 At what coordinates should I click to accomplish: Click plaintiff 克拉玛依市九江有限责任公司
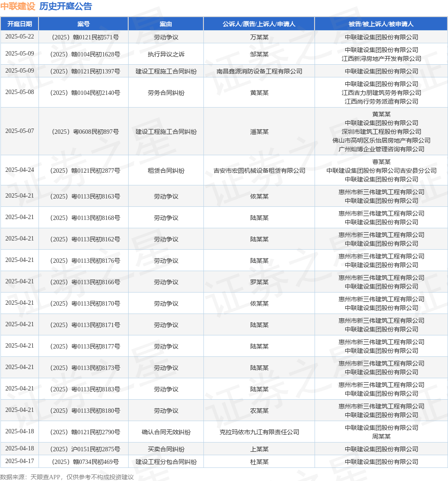click(x=259, y=432)
